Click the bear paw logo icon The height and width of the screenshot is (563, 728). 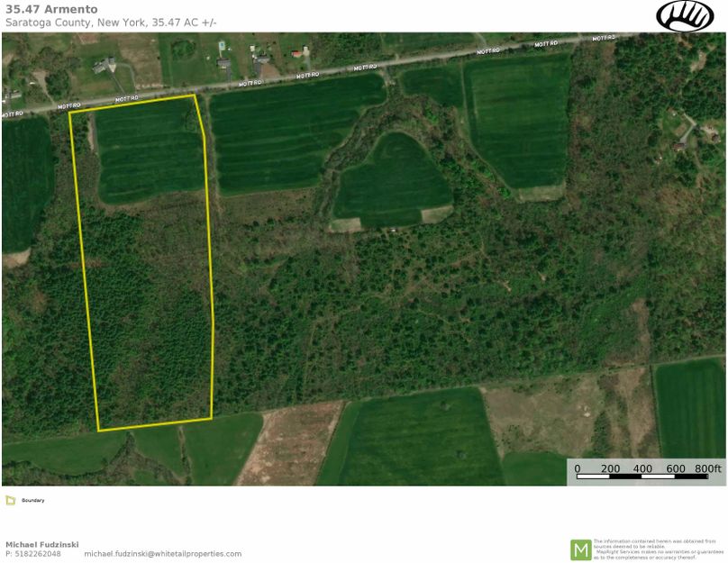coord(685,15)
